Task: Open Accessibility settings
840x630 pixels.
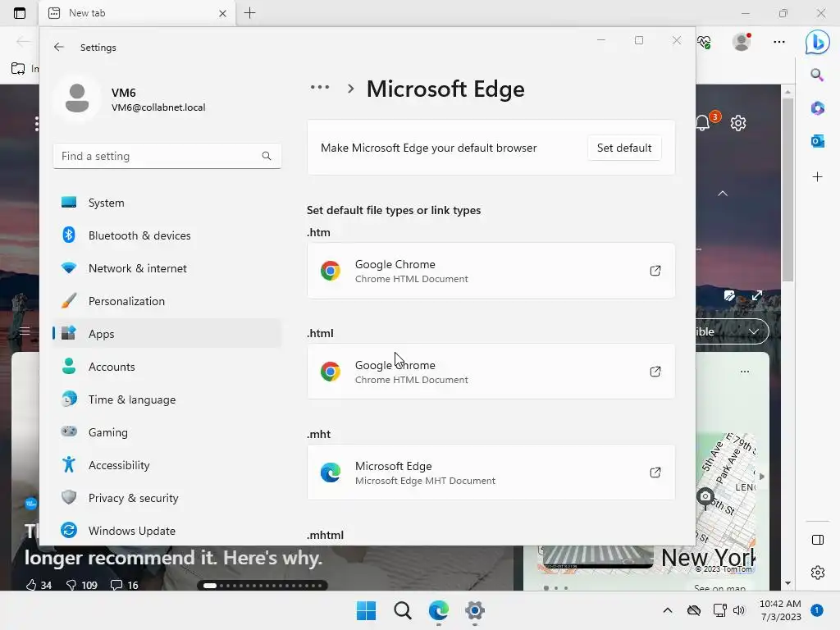Action: (167, 465)
